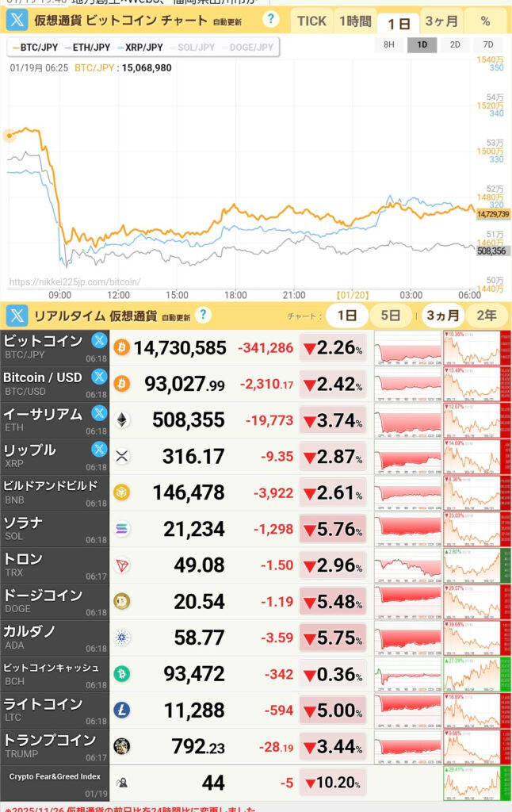Image resolution: width=512 pixels, height=812 pixels.
Task: Toggle the DOGE/JPY line in the legend
Action: (x=249, y=48)
